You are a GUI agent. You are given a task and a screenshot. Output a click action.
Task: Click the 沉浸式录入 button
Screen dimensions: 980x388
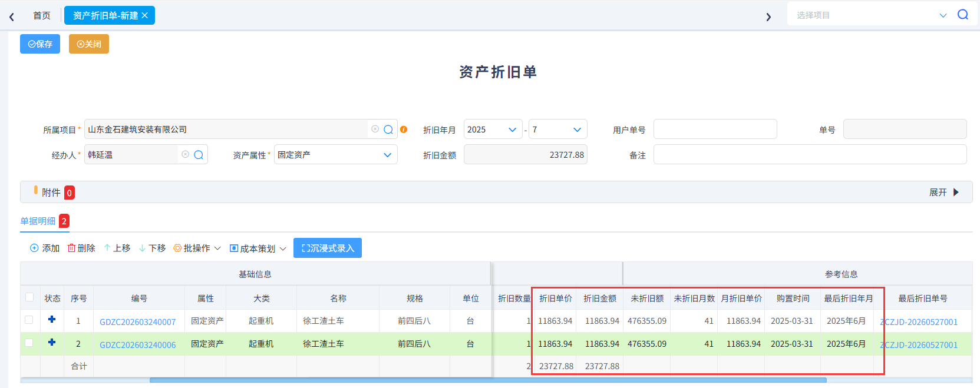click(328, 248)
